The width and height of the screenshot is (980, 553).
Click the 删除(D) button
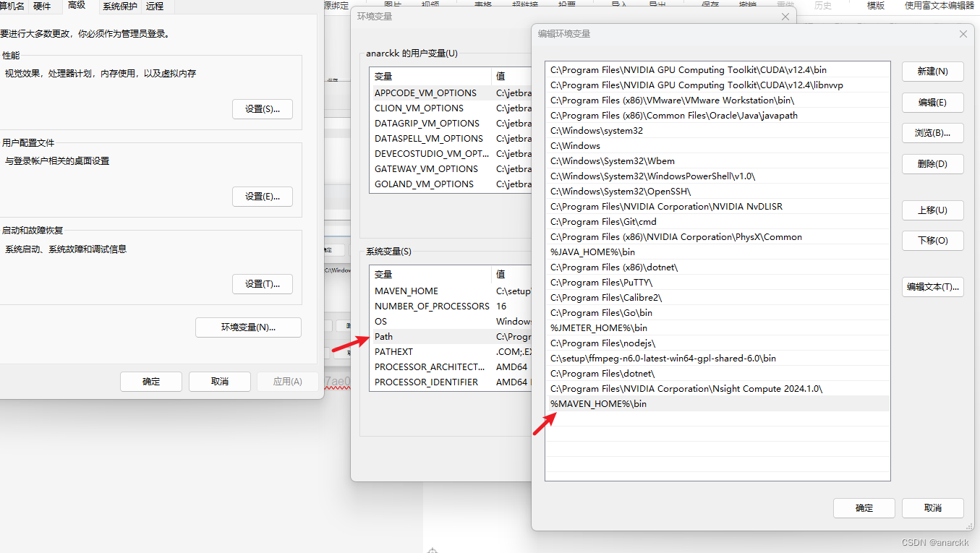[x=932, y=164]
